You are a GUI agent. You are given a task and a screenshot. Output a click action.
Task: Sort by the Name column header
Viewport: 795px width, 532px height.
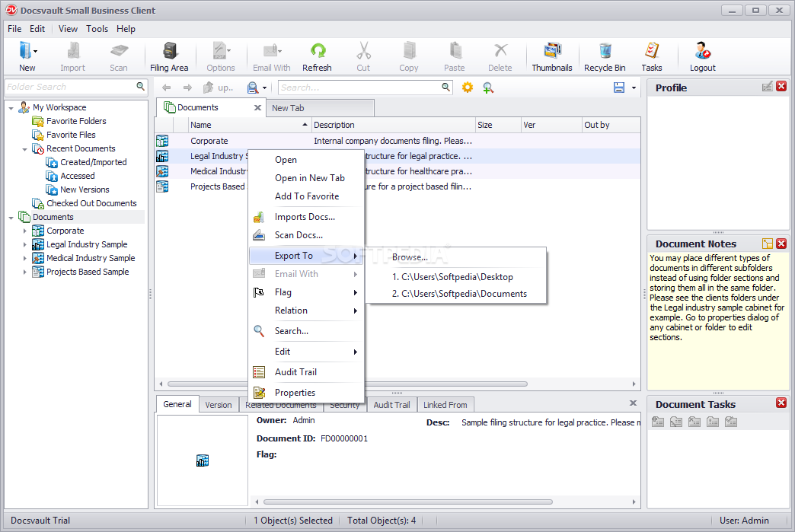click(x=248, y=125)
